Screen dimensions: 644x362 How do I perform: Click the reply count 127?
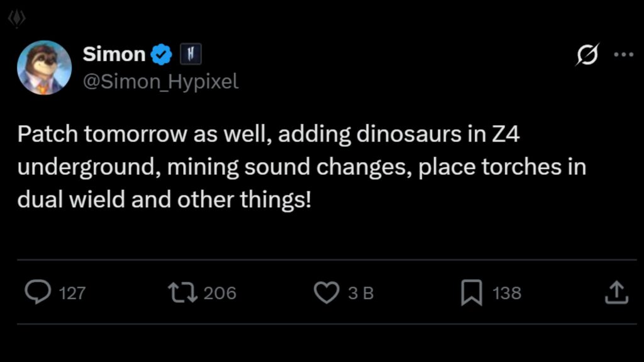click(72, 293)
